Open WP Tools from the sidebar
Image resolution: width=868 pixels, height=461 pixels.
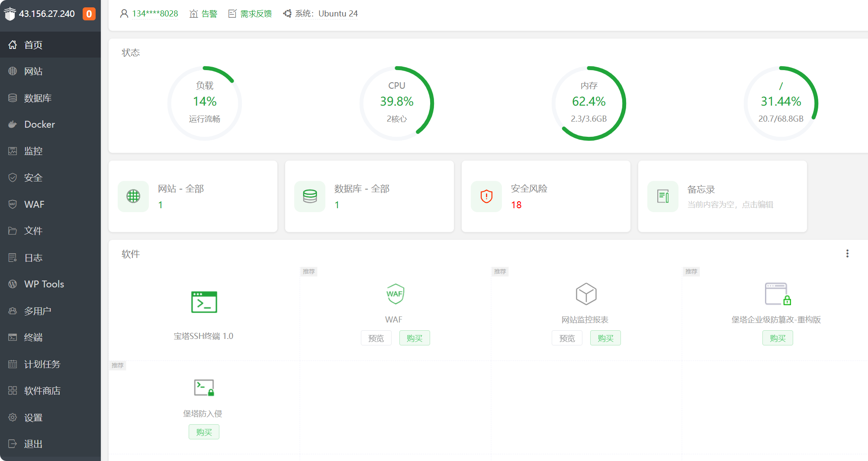(44, 284)
